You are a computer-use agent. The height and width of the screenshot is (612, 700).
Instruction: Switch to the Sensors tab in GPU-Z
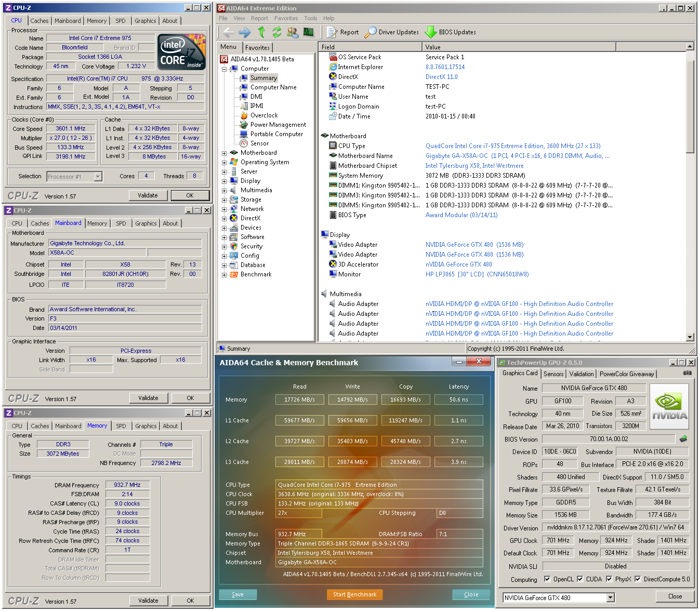tap(553, 374)
